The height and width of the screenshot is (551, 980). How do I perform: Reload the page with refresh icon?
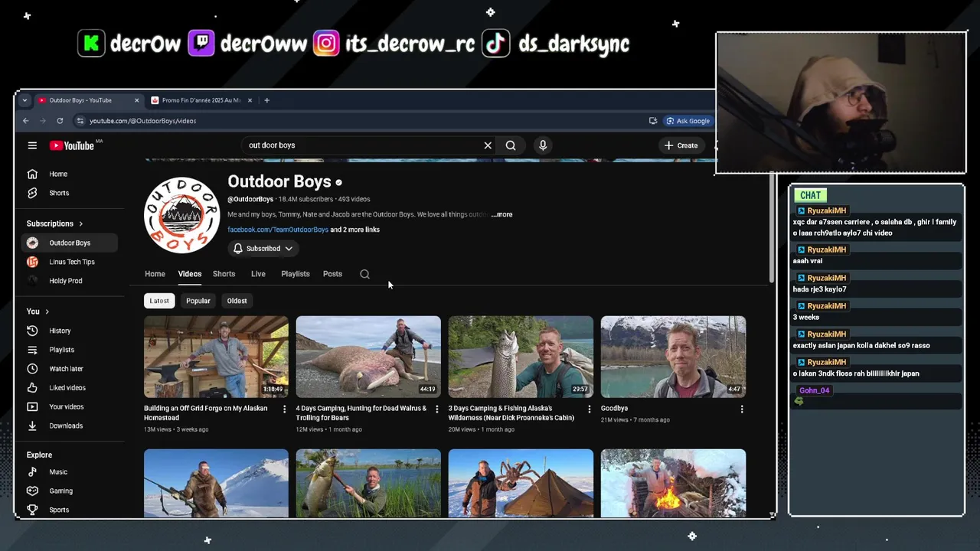(x=60, y=121)
